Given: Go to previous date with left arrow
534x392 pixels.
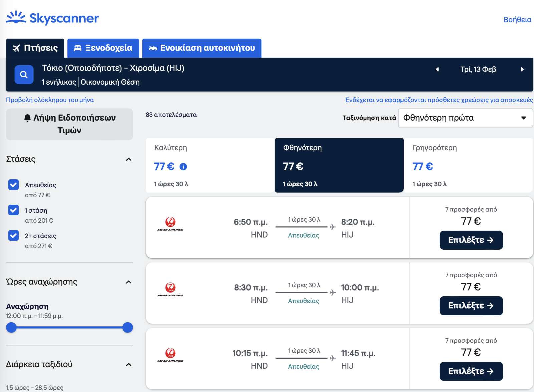Looking at the screenshot, I should pos(437,69).
